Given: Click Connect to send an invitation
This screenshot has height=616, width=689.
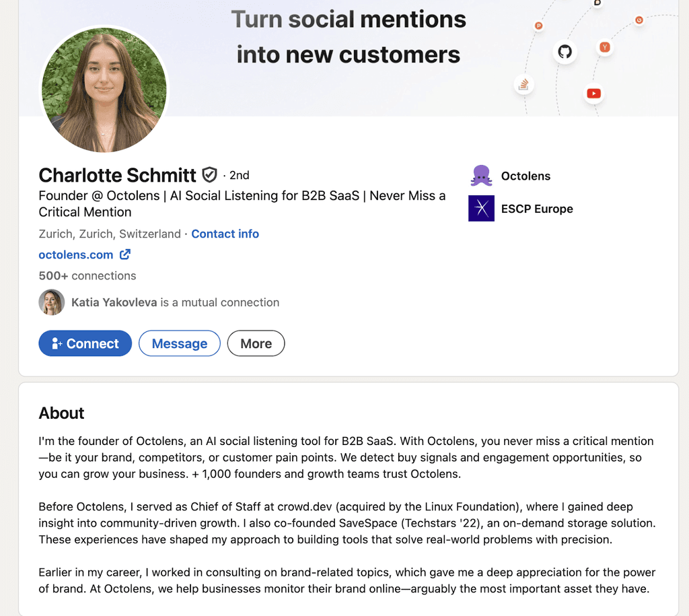Looking at the screenshot, I should coord(85,343).
